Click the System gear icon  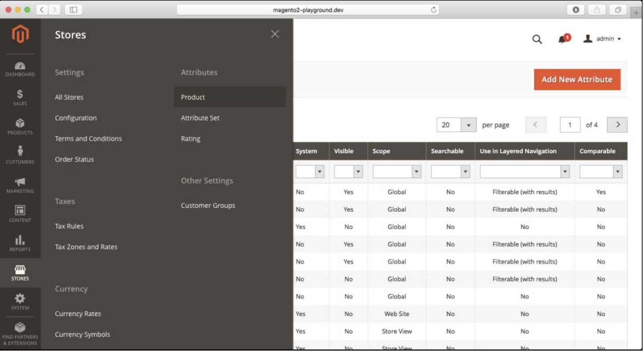coord(20,299)
